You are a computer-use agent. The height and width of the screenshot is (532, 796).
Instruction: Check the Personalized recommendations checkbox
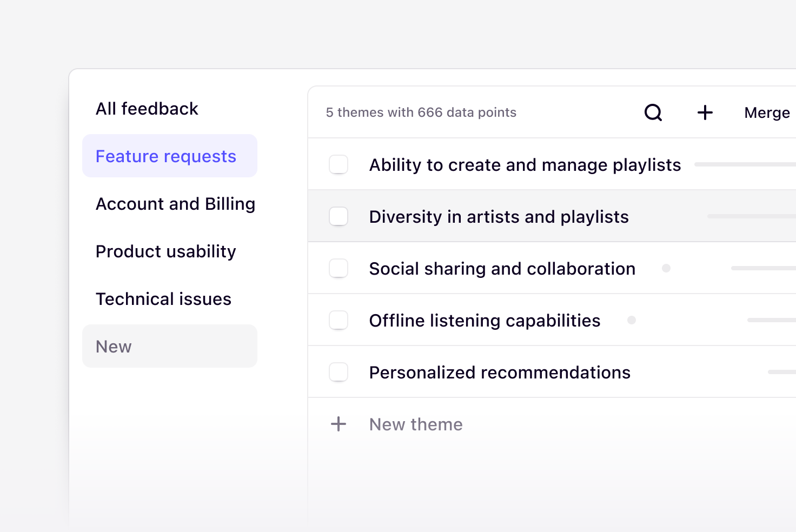339,371
